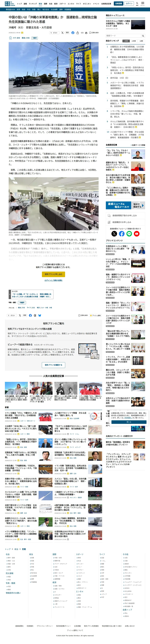Screen dimensions: 150x644
Task: Open the スポーツ navigation item
Action: [x=63, y=4]
